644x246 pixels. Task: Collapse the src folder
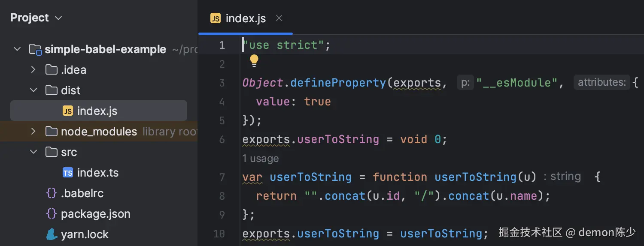[33, 152]
